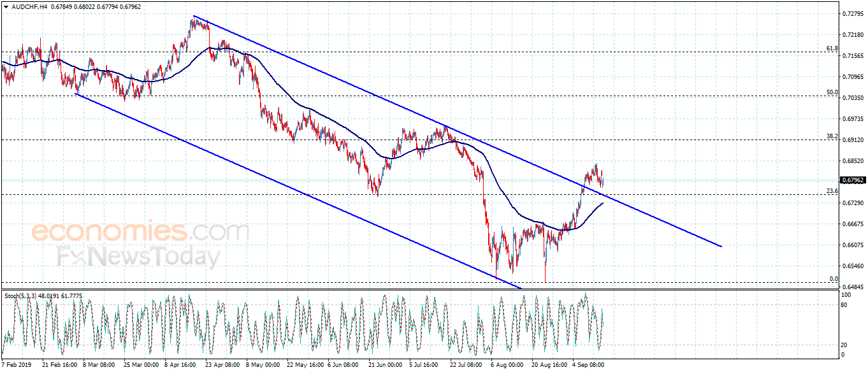
Task: Click the 25 Mar 00:00 date label
Action: tap(141, 366)
